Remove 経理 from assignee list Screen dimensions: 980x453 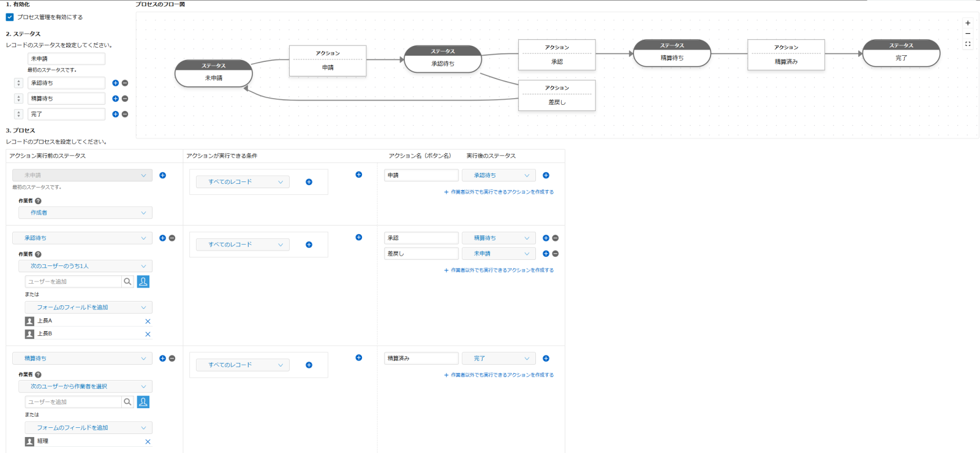click(x=148, y=442)
